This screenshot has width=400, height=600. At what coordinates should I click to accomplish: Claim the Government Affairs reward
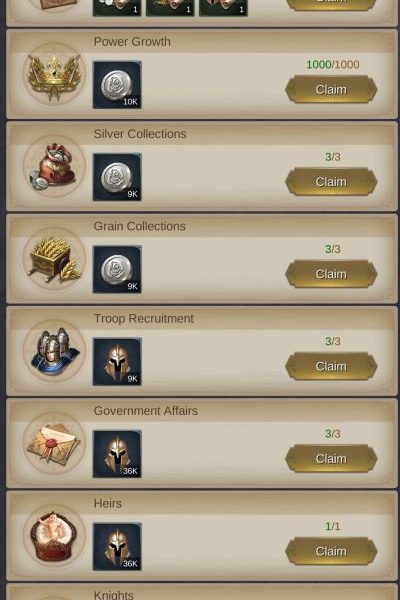pyautogui.click(x=331, y=458)
